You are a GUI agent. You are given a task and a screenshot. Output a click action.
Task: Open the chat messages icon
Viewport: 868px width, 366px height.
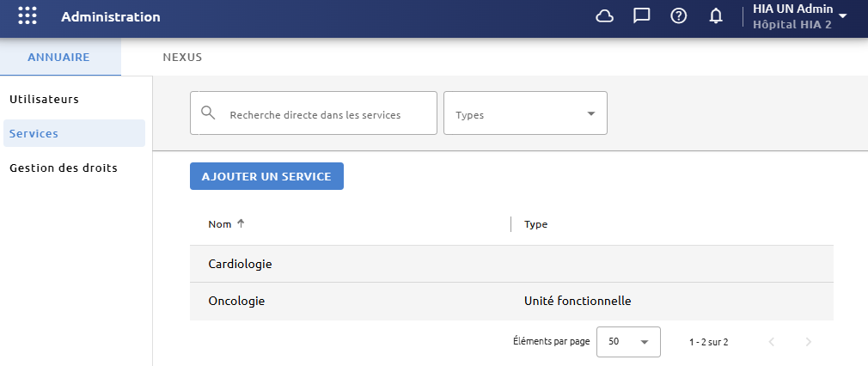click(642, 16)
